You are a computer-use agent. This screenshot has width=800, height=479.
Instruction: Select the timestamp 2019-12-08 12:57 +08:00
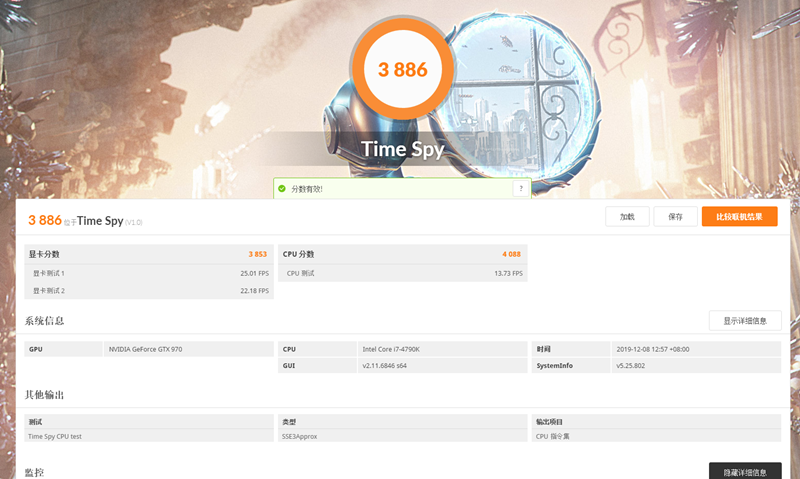coord(653,349)
